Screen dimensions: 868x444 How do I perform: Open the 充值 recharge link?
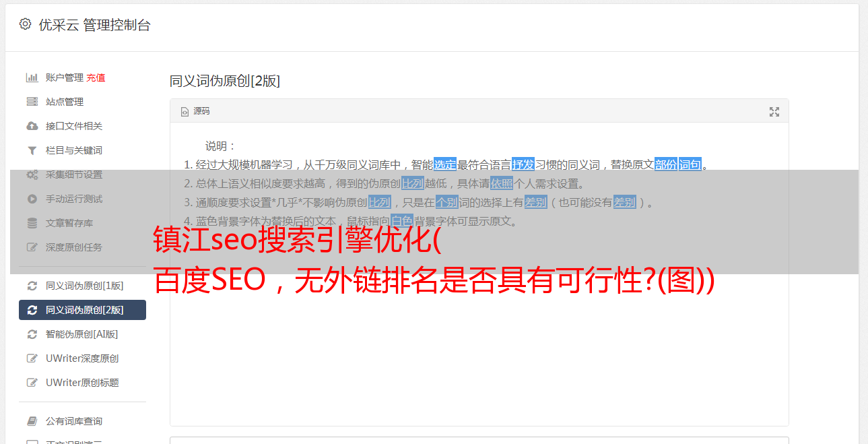[96, 77]
